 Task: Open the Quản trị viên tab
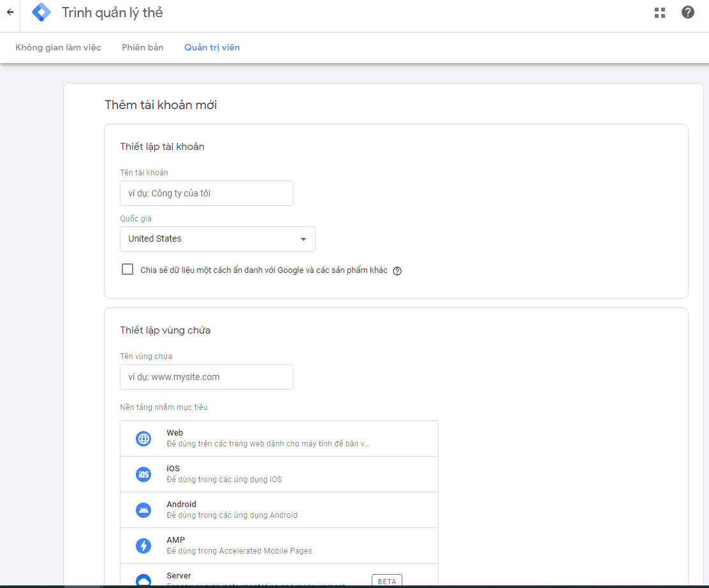click(x=212, y=48)
